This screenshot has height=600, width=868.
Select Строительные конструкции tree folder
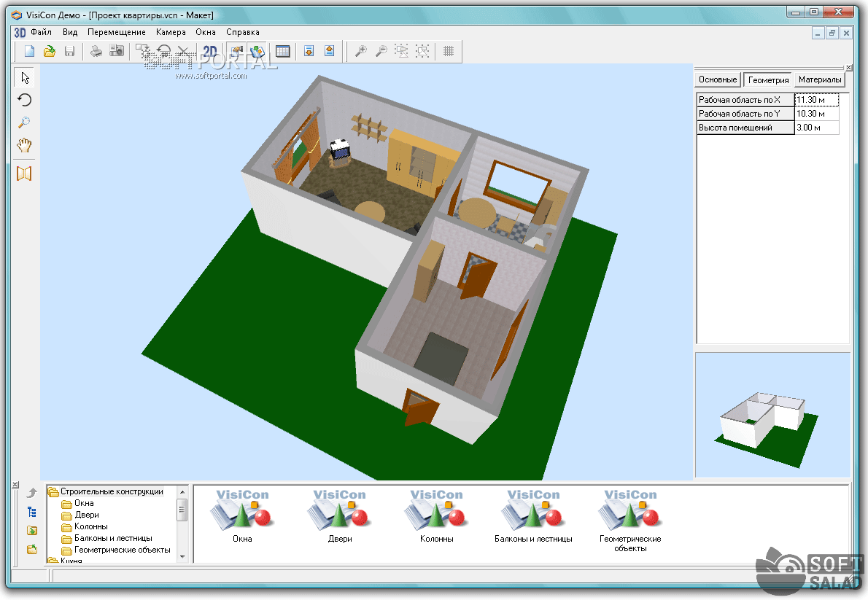click(x=111, y=491)
